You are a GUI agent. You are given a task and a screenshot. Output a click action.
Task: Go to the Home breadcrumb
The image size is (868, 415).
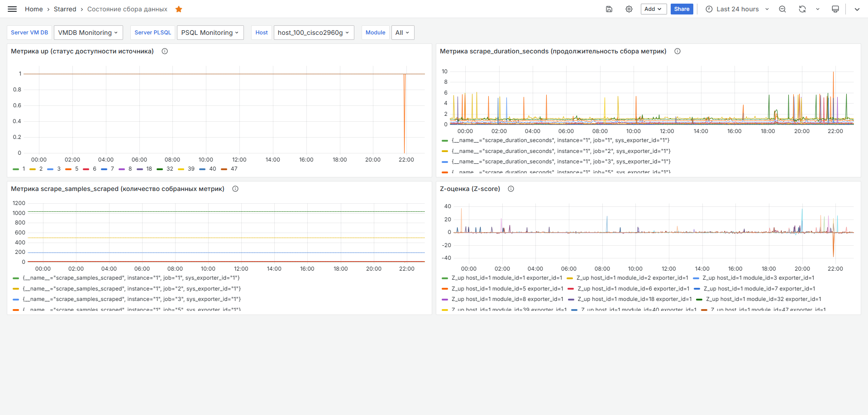click(x=34, y=9)
